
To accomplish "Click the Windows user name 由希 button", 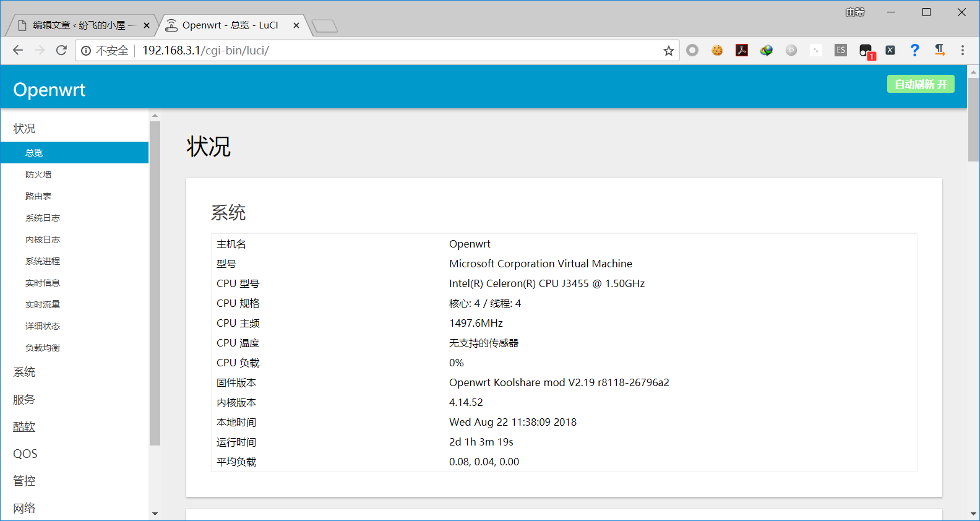I will (x=855, y=12).
